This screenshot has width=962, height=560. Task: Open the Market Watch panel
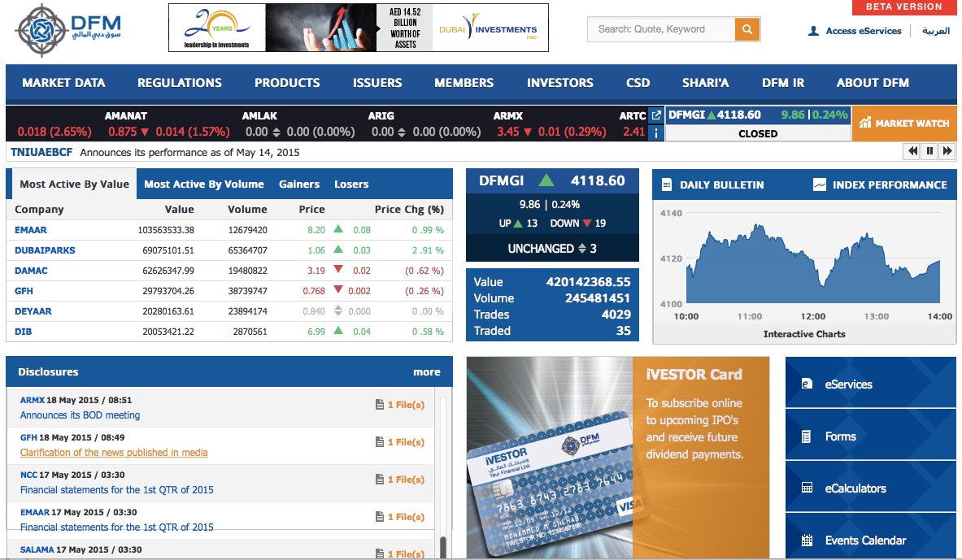pos(905,124)
